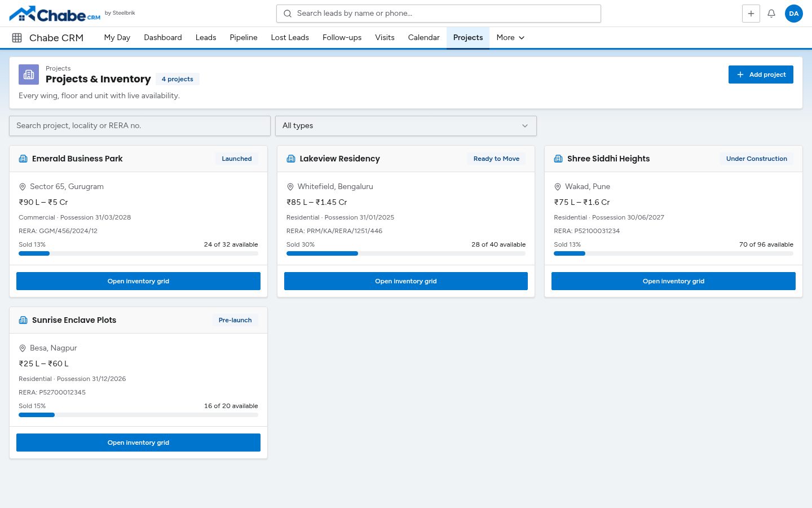Screen dimensions: 812x508
Task: Focus the search leads by name field
Action: pyautogui.click(x=439, y=14)
